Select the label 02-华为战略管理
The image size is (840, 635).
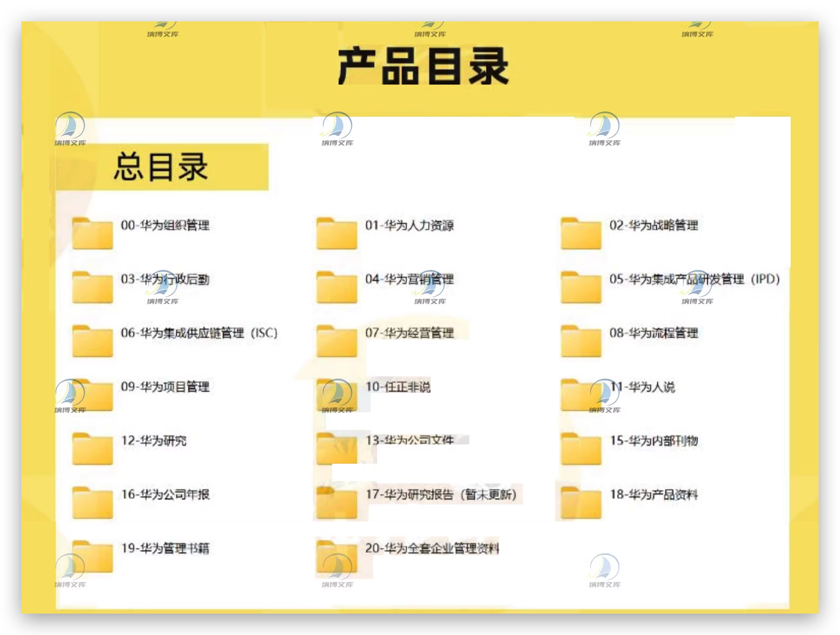tap(654, 225)
